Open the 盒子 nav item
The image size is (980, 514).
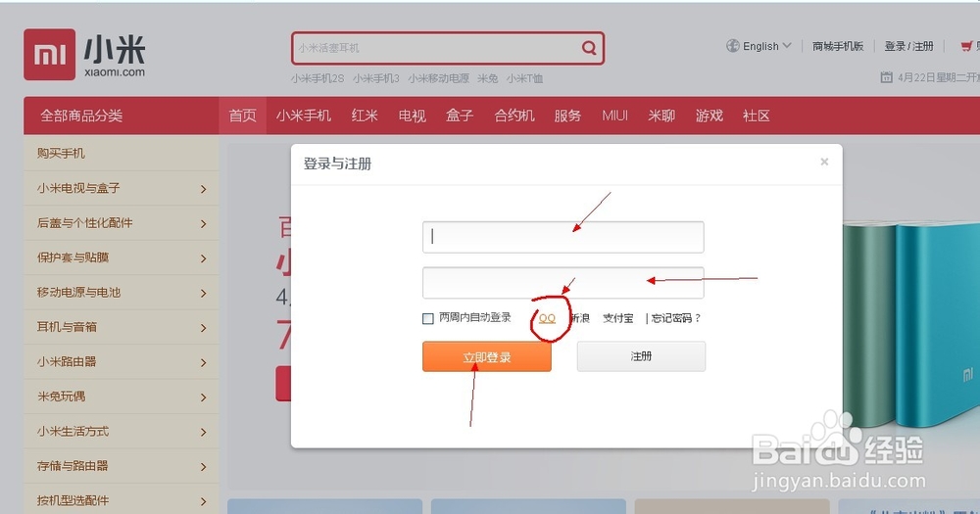[460, 116]
